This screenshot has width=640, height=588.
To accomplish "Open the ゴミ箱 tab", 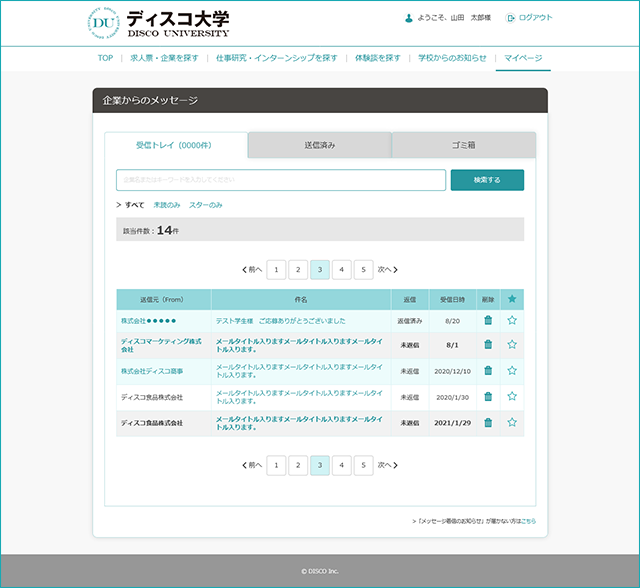I will [x=463, y=146].
